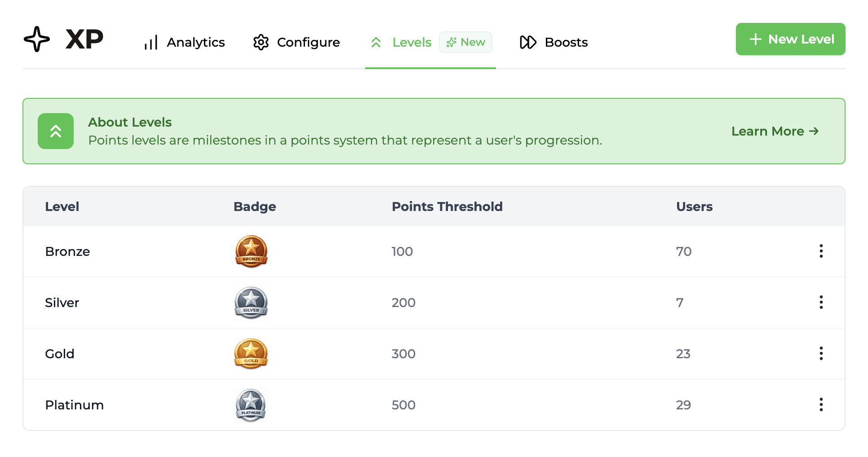Follow the Learn More link
The image size is (868, 457).
(x=775, y=131)
